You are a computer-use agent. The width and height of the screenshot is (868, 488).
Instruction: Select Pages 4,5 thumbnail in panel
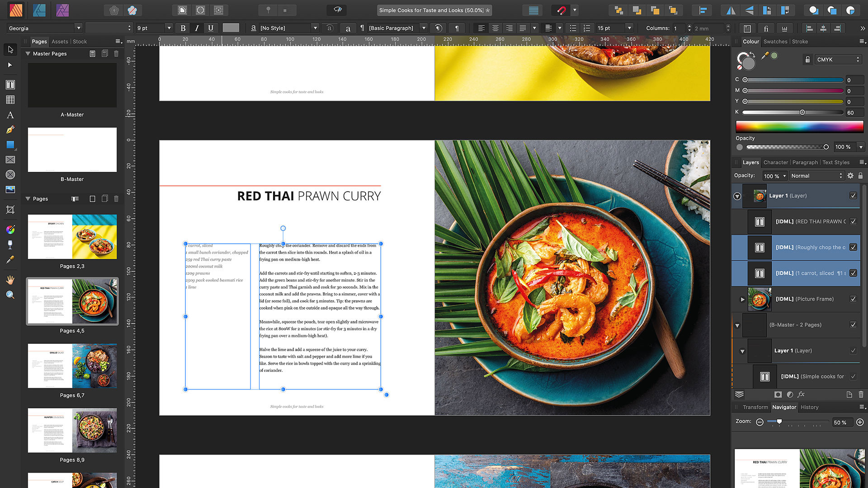point(71,301)
